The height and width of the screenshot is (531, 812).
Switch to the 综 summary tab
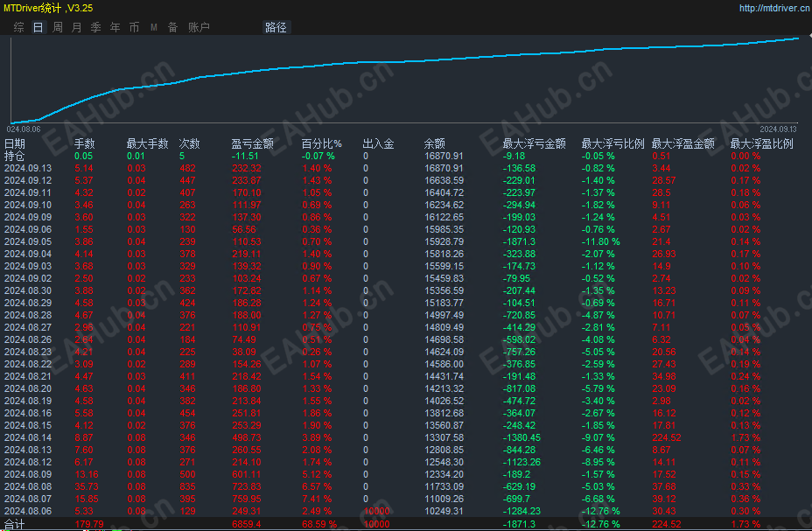point(19,27)
